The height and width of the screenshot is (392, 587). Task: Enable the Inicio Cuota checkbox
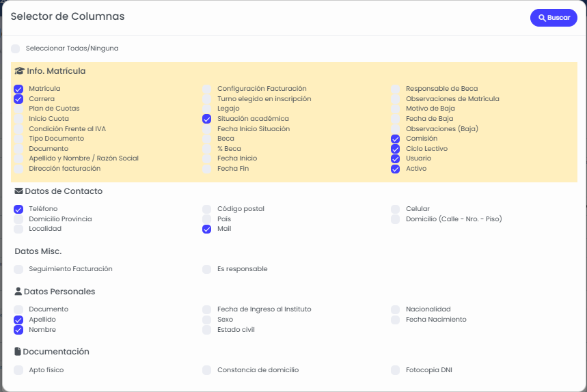(18, 119)
